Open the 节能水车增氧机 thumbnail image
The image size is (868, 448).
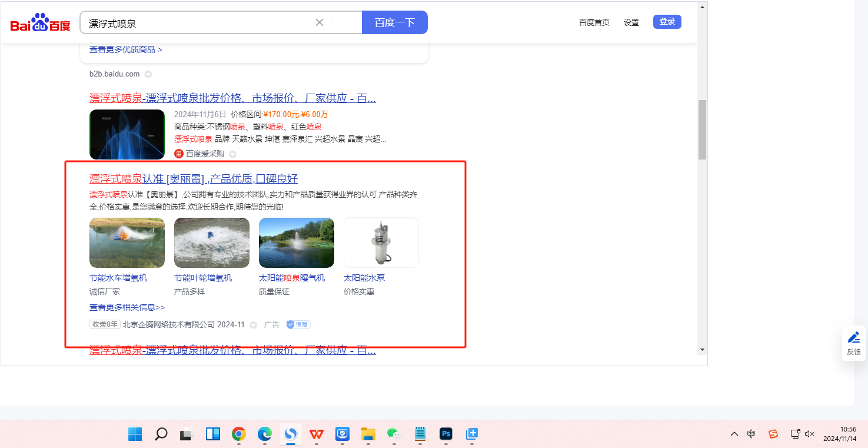coord(127,243)
